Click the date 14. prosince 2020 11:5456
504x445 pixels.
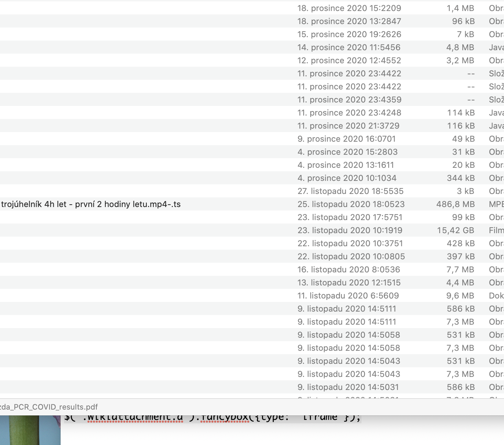349,47
